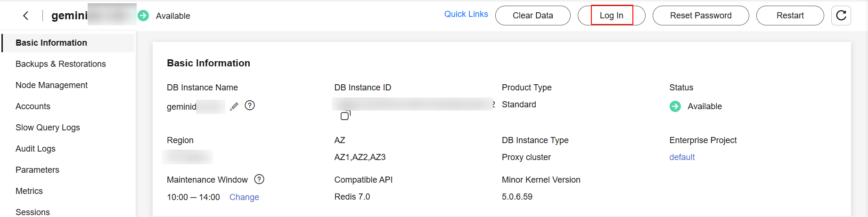Open Audit Logs
Viewport: 868px width, 217px height.
tap(36, 149)
